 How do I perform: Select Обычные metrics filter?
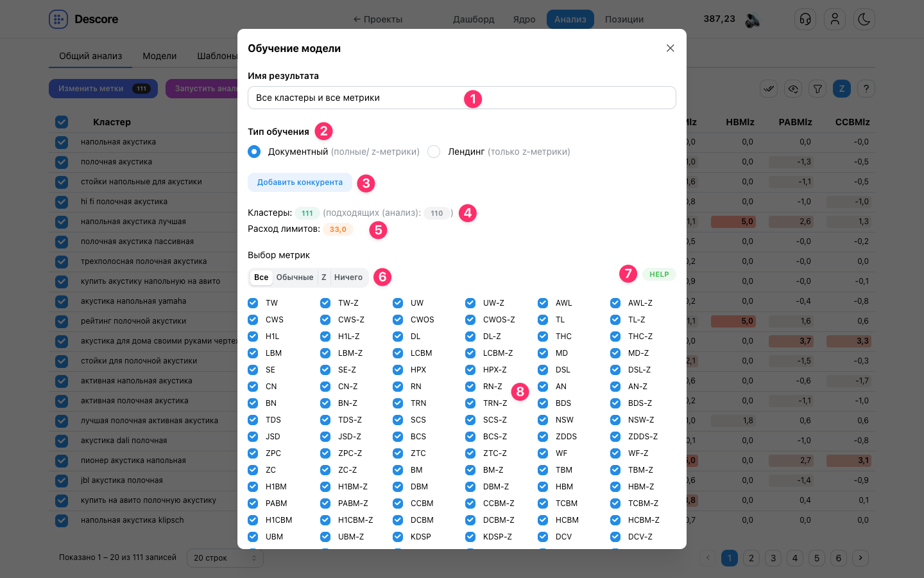(x=295, y=277)
